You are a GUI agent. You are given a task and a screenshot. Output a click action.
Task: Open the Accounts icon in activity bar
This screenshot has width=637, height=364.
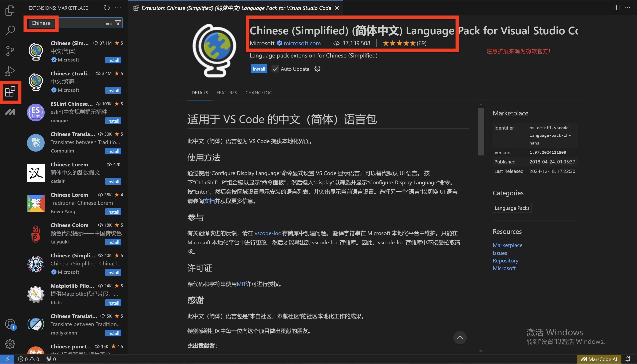click(x=10, y=324)
